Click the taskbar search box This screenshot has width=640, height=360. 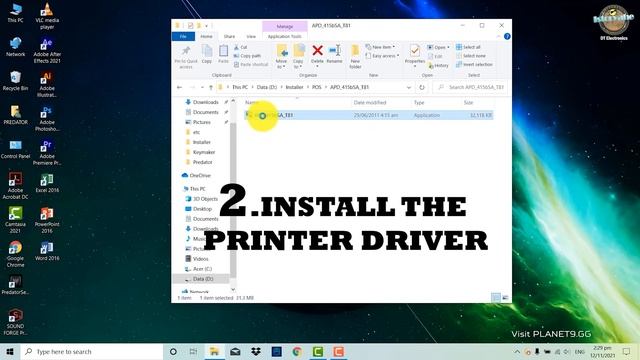point(92,351)
